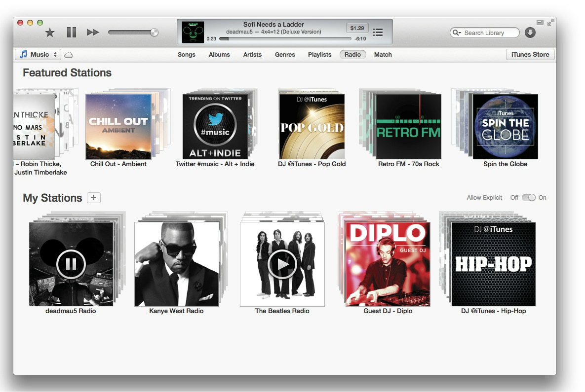Skip to the next track

(x=92, y=33)
